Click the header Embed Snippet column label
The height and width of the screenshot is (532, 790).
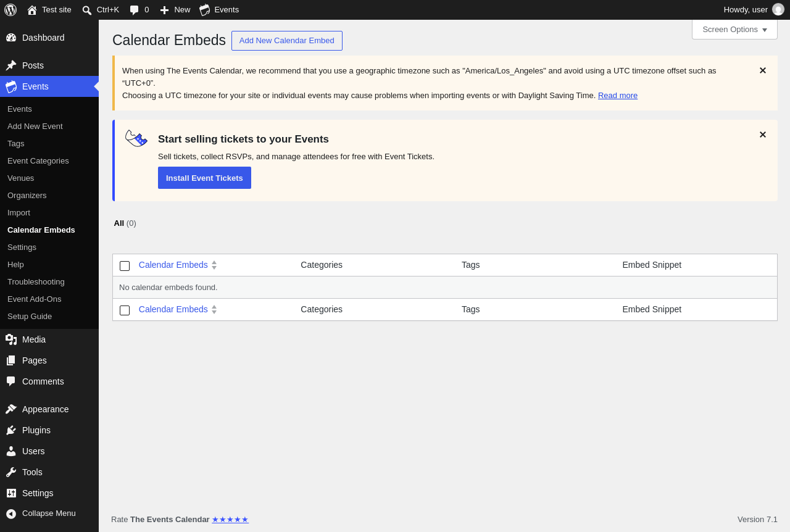click(x=652, y=265)
